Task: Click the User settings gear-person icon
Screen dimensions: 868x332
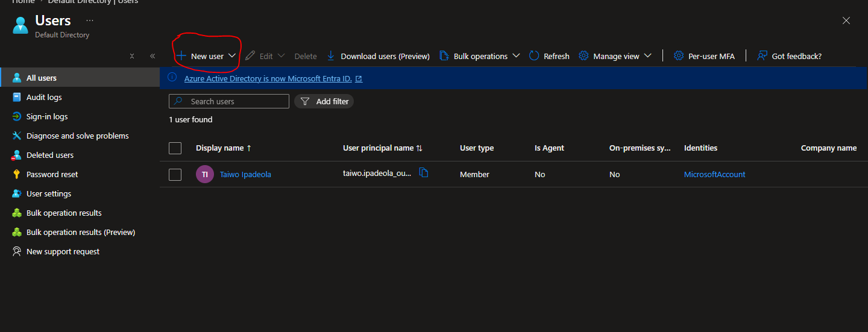Action: point(17,193)
